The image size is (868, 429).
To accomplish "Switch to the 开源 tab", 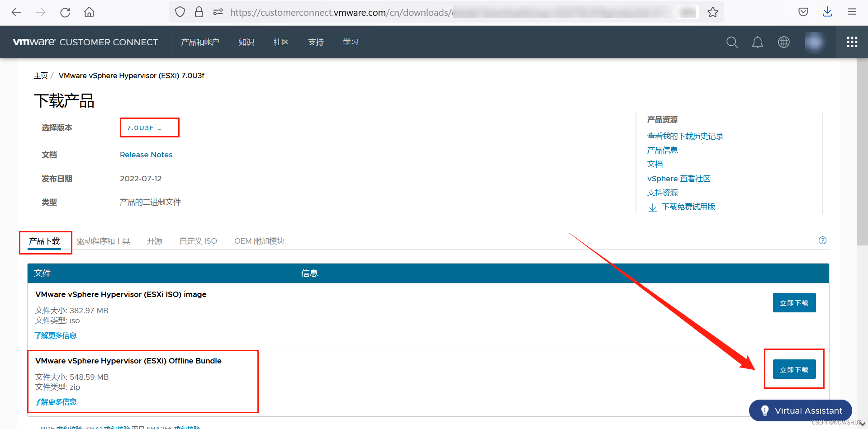I will (x=155, y=241).
